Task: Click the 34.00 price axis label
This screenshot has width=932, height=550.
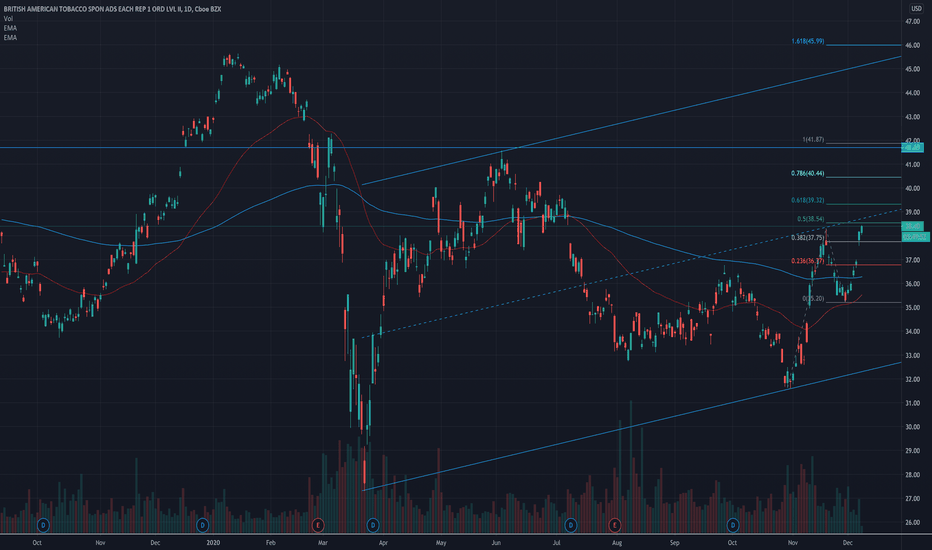Action: (x=912, y=332)
